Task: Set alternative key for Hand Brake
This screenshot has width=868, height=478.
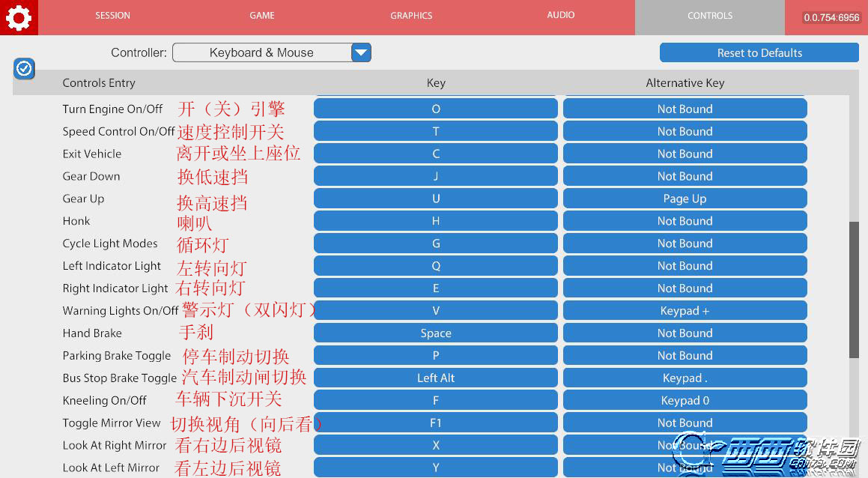Action: (x=685, y=333)
